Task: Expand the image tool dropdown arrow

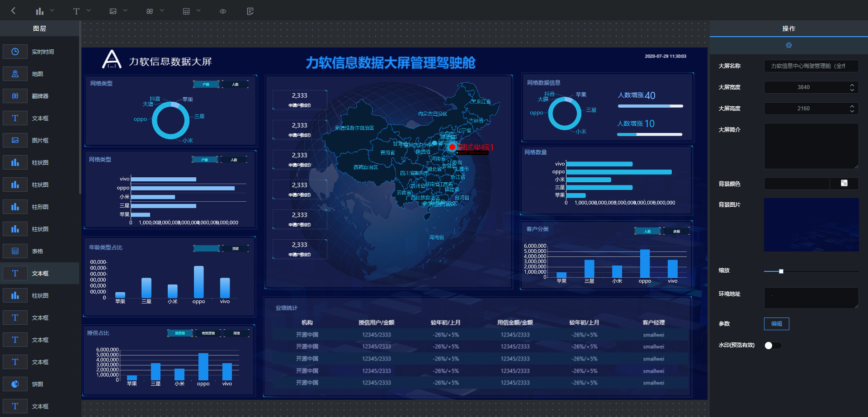Action: (125, 10)
